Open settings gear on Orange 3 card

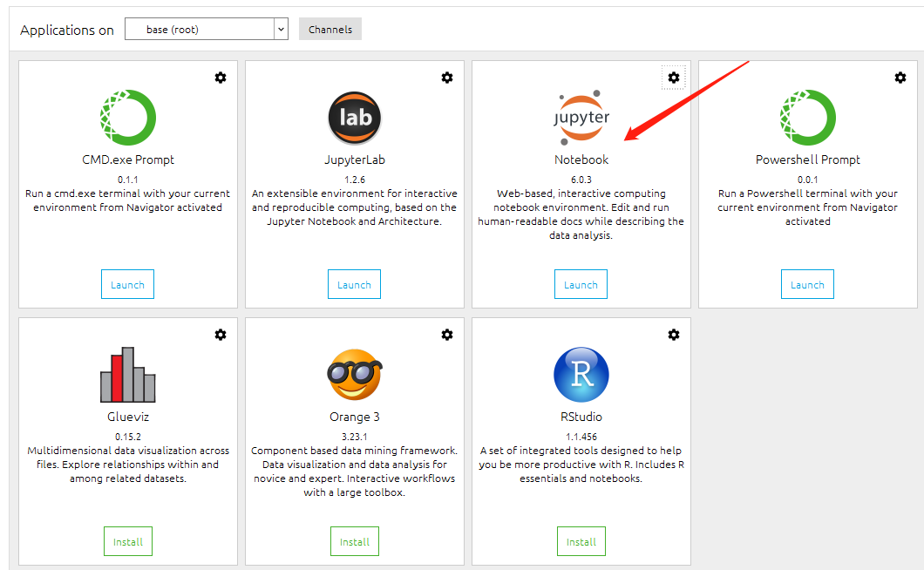pos(447,335)
